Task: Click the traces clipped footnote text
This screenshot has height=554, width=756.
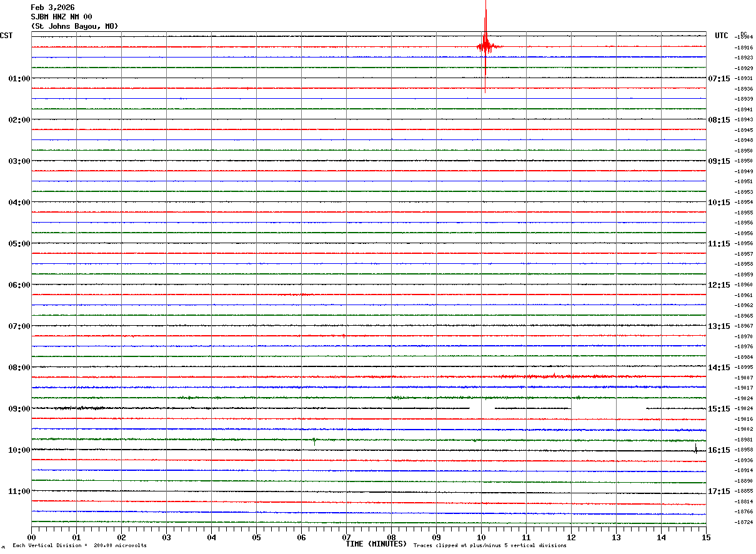Action: 490,546
